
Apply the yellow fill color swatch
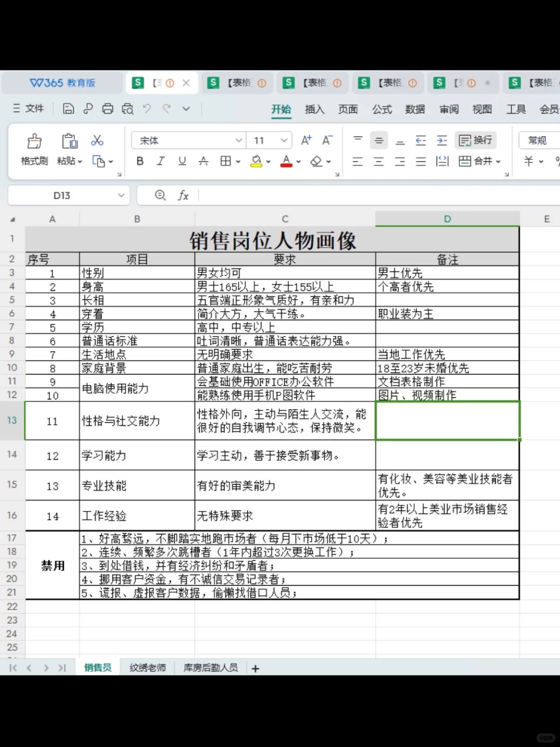[x=256, y=161]
